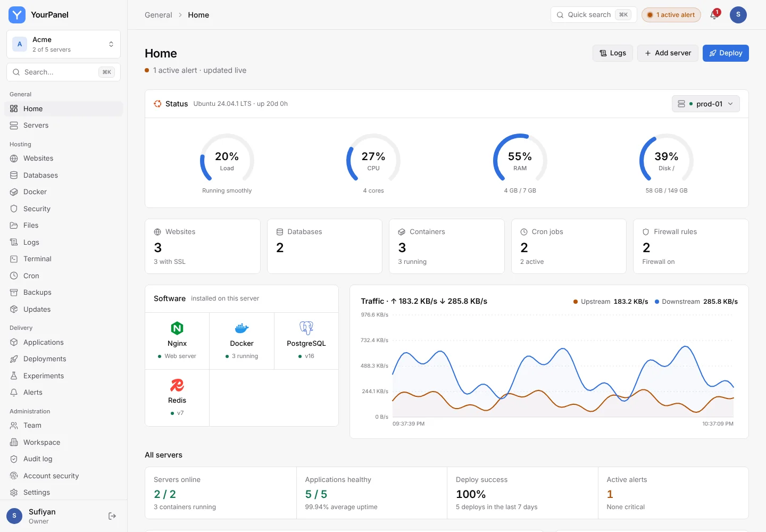766x532 pixels.
Task: Open the prod-01 server dropdown
Action: [x=705, y=104]
